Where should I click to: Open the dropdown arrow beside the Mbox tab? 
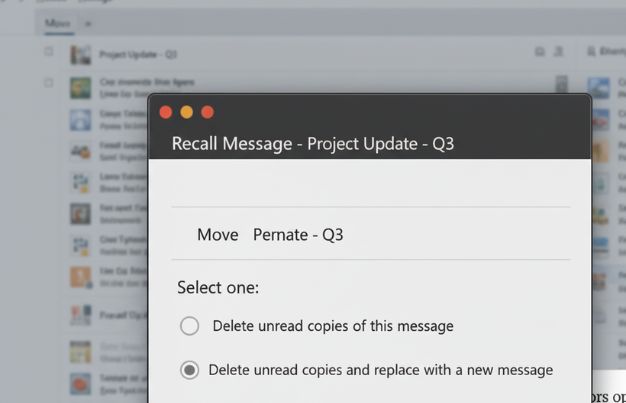[88, 22]
